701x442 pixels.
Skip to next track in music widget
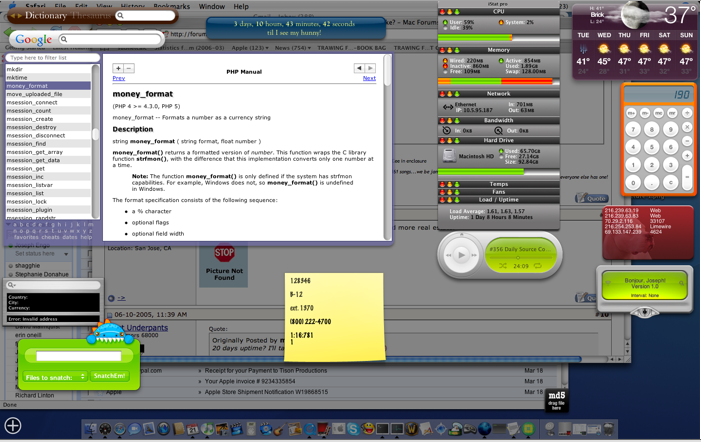(x=474, y=255)
